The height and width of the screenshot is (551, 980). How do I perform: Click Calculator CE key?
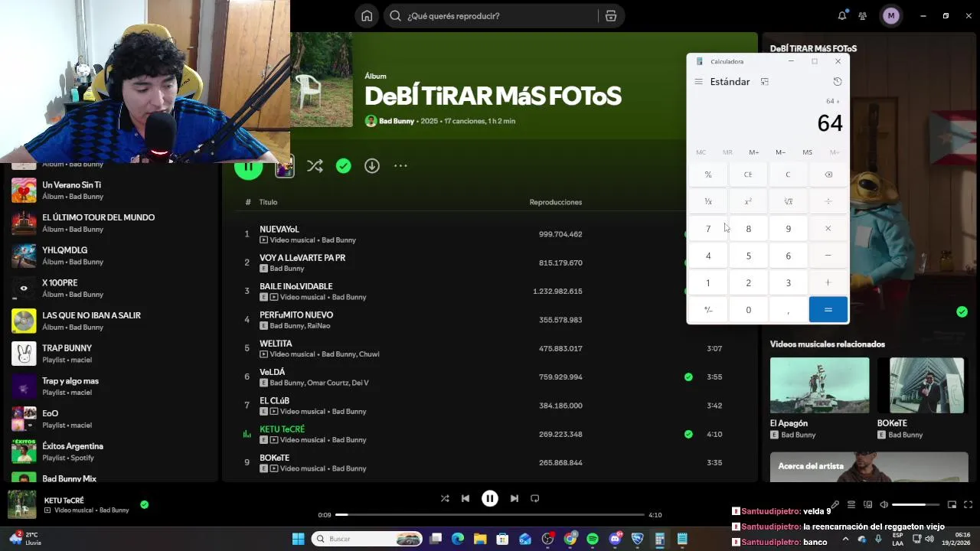point(748,174)
